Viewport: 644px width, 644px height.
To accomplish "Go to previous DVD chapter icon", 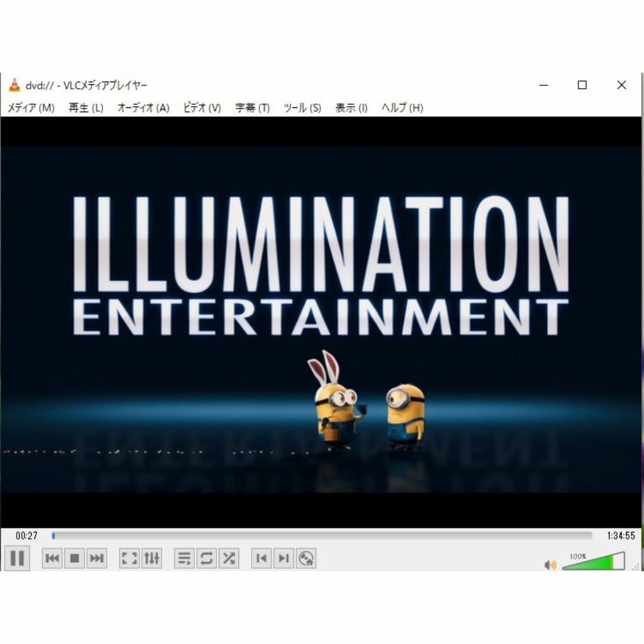I will click(261, 558).
